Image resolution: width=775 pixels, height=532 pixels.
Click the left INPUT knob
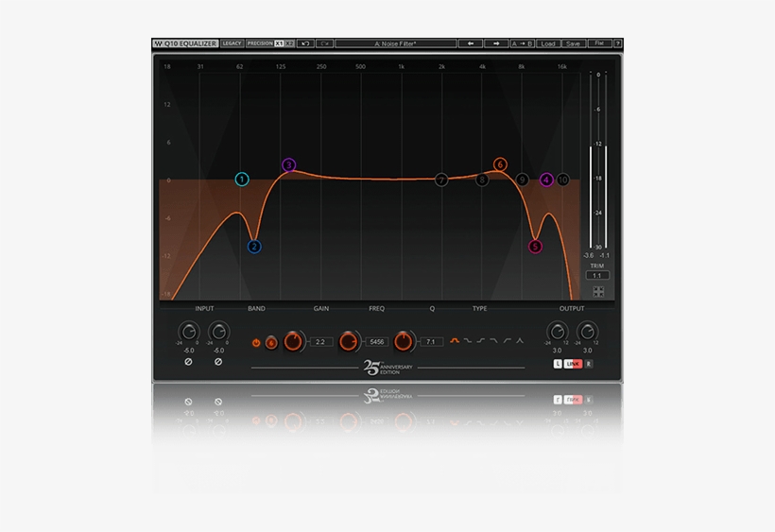[188, 332]
